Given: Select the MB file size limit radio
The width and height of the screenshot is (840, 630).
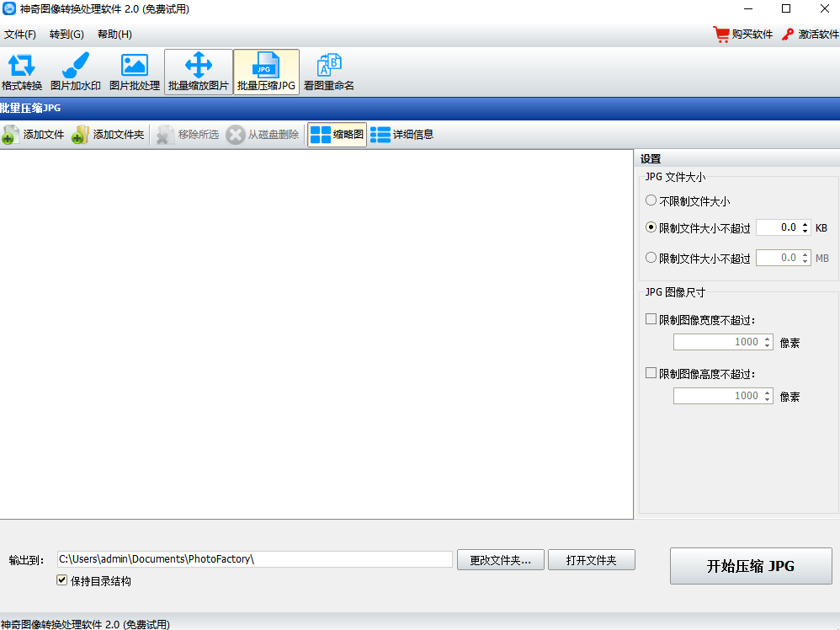Looking at the screenshot, I should (x=651, y=258).
